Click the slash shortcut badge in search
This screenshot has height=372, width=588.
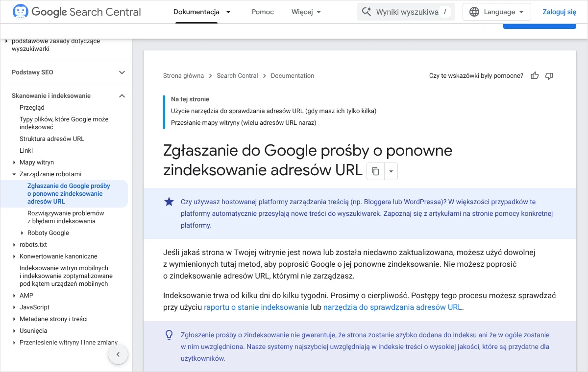click(x=444, y=12)
